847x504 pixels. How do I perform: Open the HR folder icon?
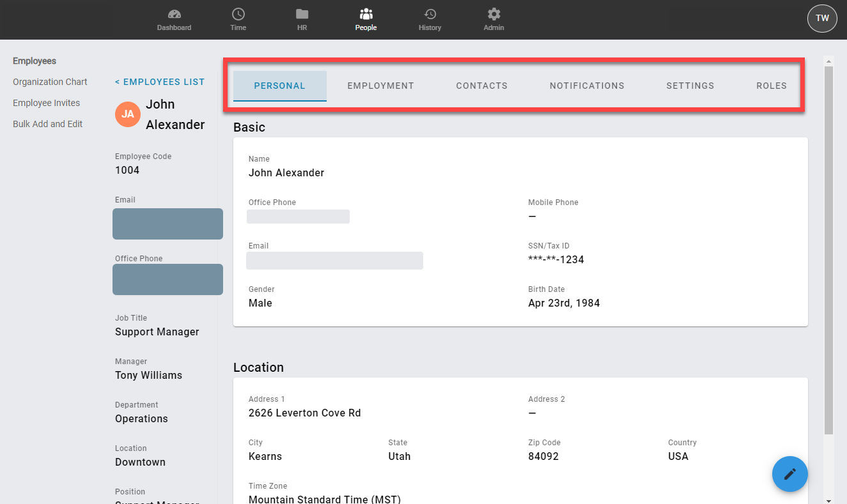302,14
